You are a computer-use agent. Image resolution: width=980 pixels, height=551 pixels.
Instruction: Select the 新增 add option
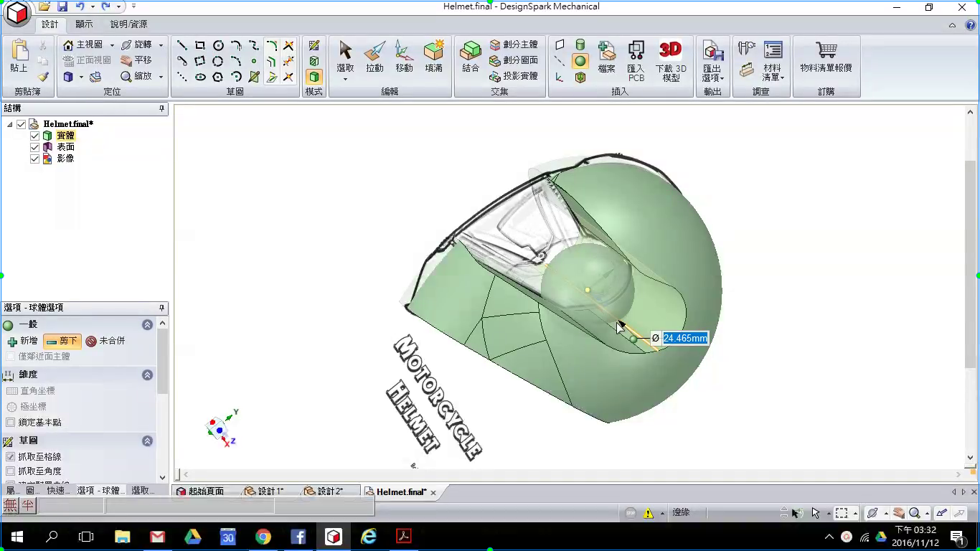click(22, 342)
